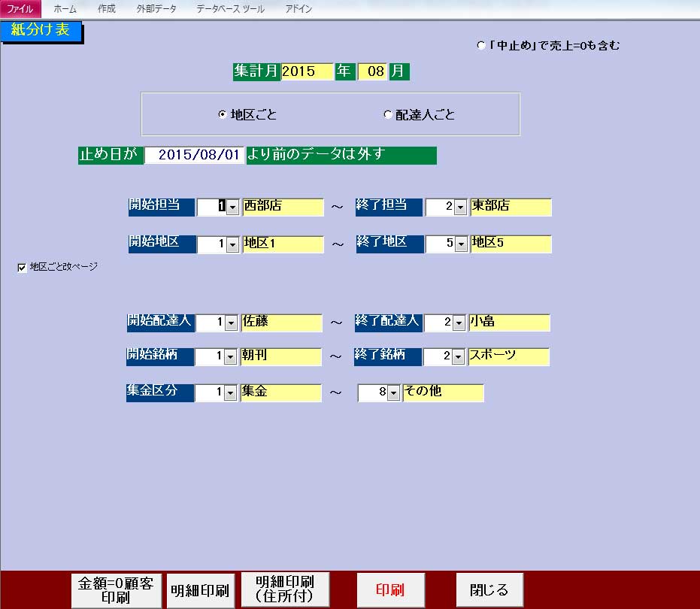Select the 地区ごと radio button
This screenshot has width=700, height=609.
222,115
